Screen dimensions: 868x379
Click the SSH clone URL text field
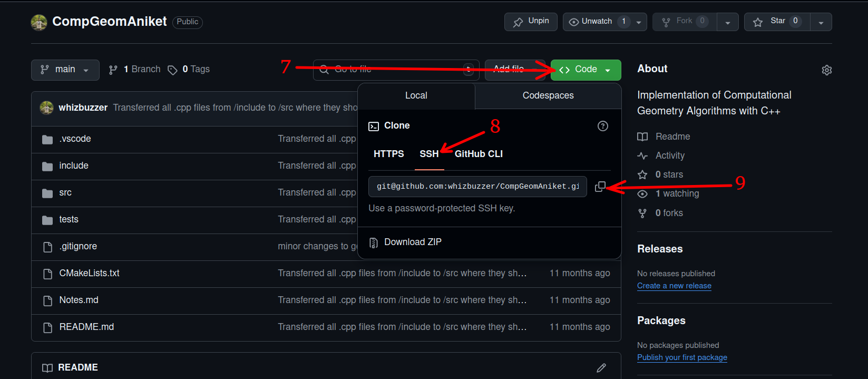point(477,187)
